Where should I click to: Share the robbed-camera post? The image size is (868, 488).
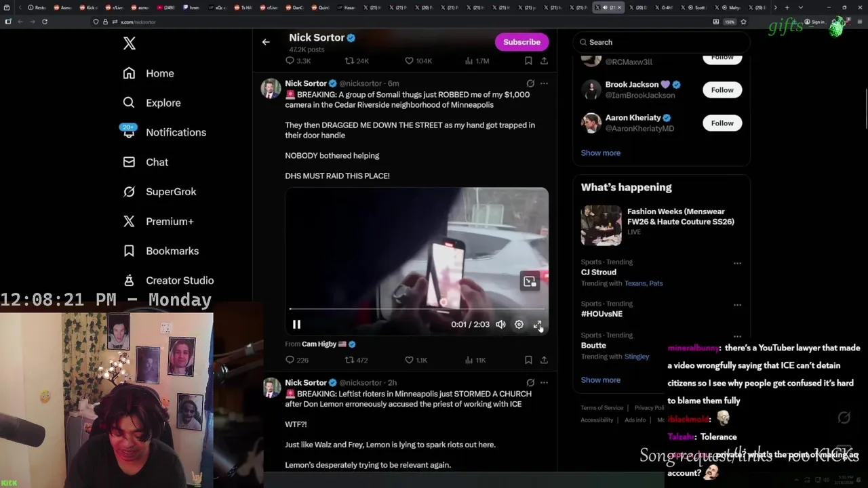[x=544, y=360]
